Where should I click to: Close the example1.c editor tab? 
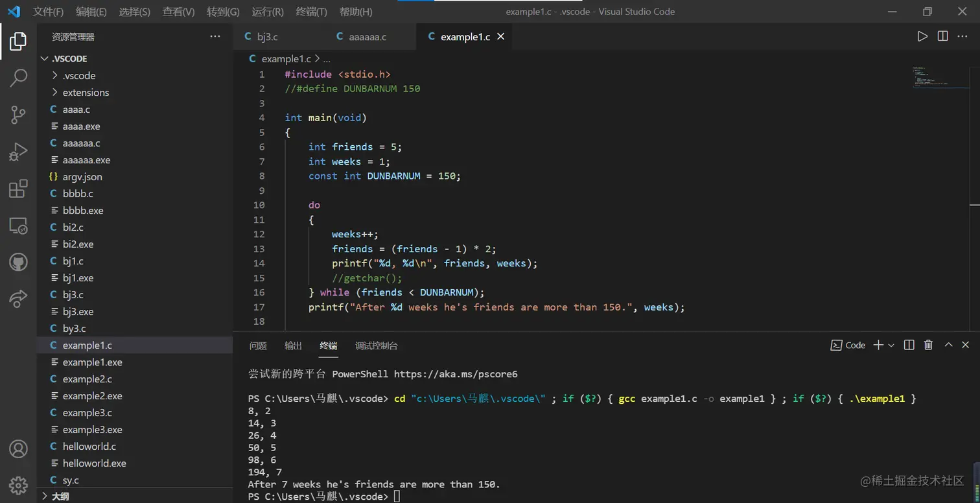[x=500, y=37]
